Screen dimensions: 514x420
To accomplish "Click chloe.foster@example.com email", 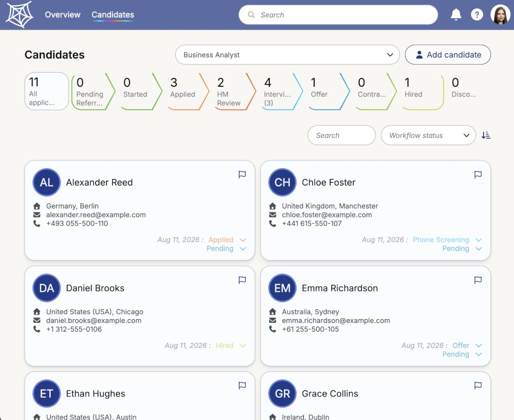I will [x=327, y=215].
